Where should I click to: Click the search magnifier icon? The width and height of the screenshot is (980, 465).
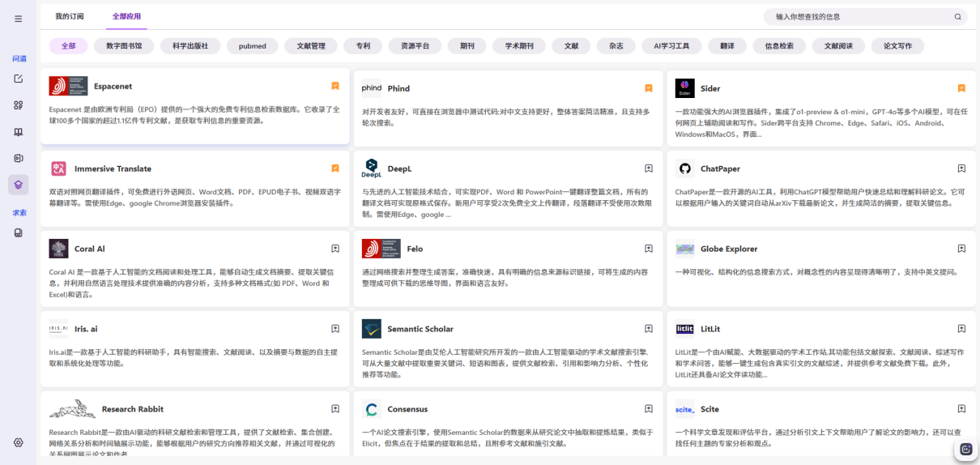coord(957,16)
